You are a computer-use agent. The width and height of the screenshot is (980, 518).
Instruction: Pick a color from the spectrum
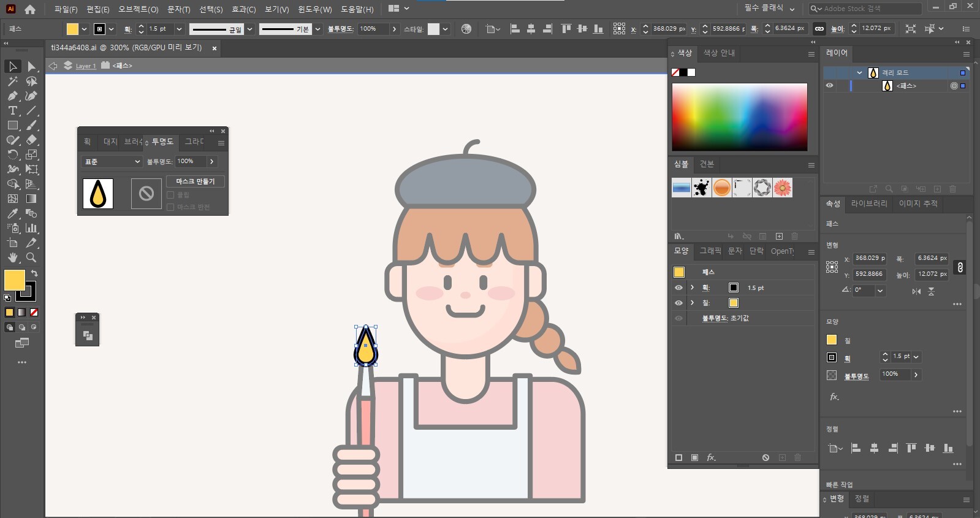tap(739, 116)
